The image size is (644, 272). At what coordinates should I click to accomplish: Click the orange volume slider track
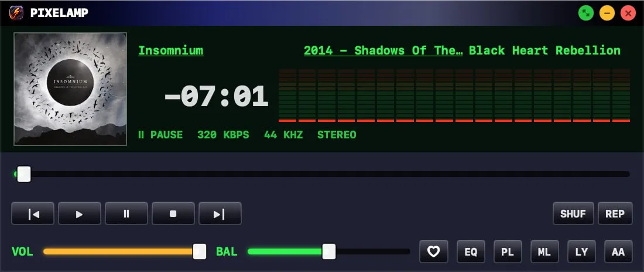121,251
